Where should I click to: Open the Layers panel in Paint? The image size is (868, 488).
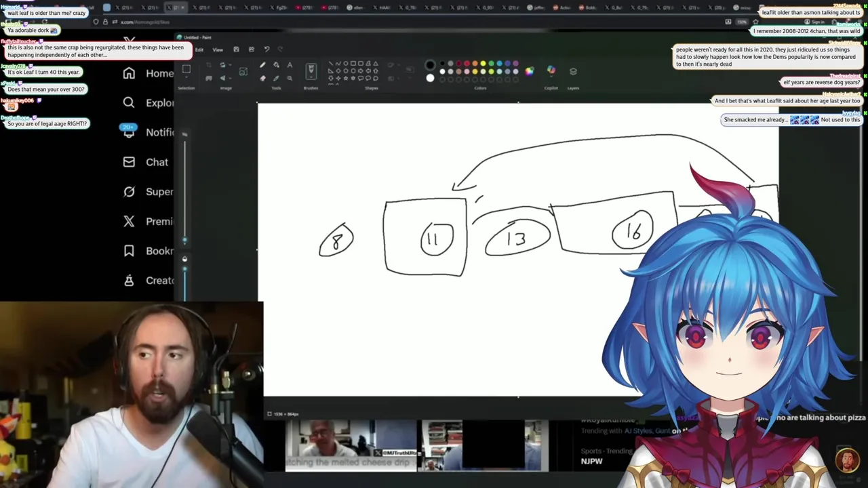tap(573, 71)
